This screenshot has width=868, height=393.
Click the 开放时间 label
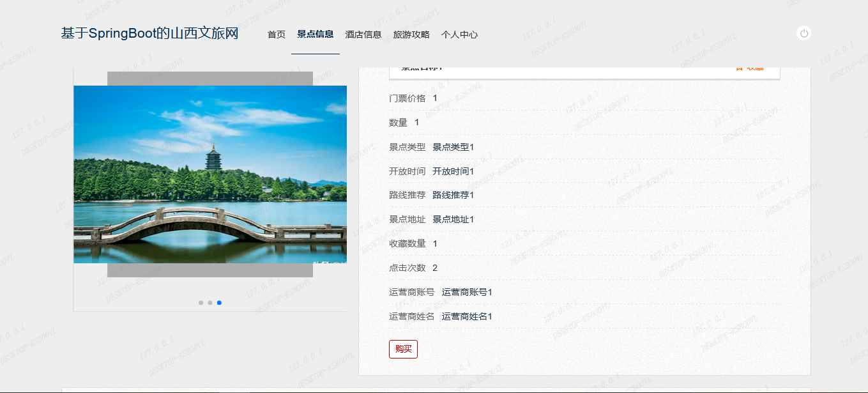pyautogui.click(x=407, y=171)
